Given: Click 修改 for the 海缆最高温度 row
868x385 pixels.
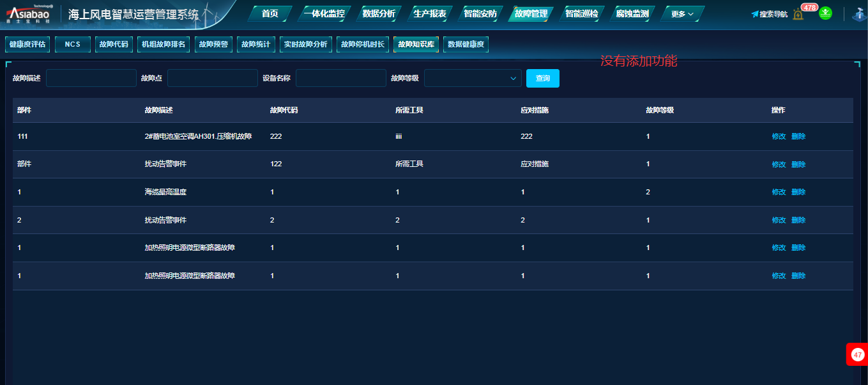Looking at the screenshot, I should tap(779, 192).
